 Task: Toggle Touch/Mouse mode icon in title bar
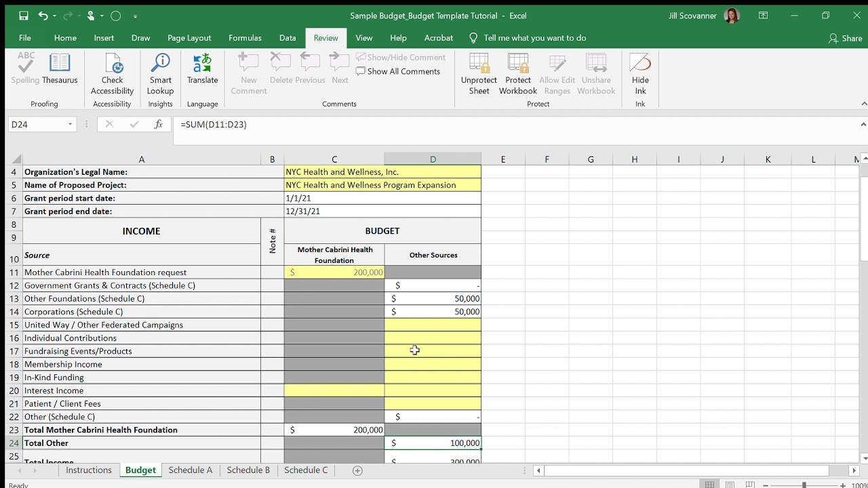tap(91, 16)
